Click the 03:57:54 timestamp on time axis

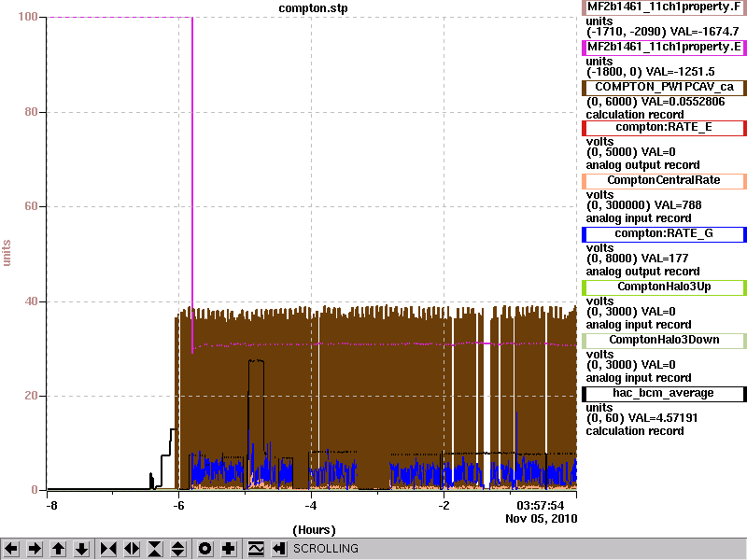tap(541, 506)
